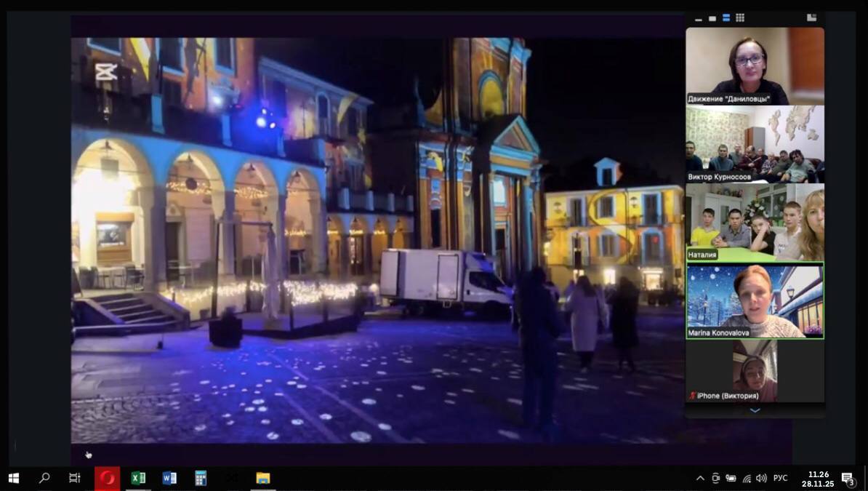
Task: Switch input language via РУС indicator
Action: pos(781,478)
